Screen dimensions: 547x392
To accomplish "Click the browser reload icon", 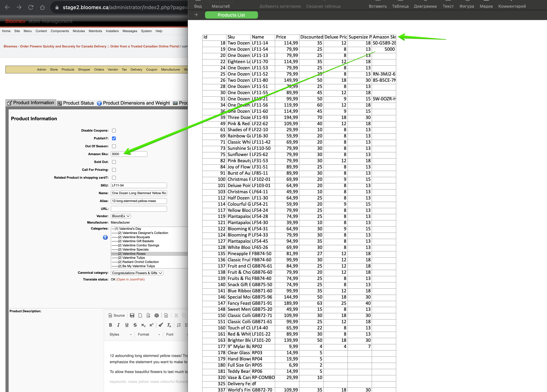I will pos(31,7).
